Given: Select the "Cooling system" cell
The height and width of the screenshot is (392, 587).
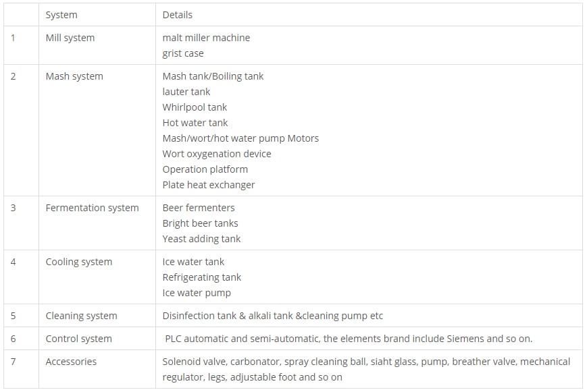Looking at the screenshot, I should click(79, 262).
